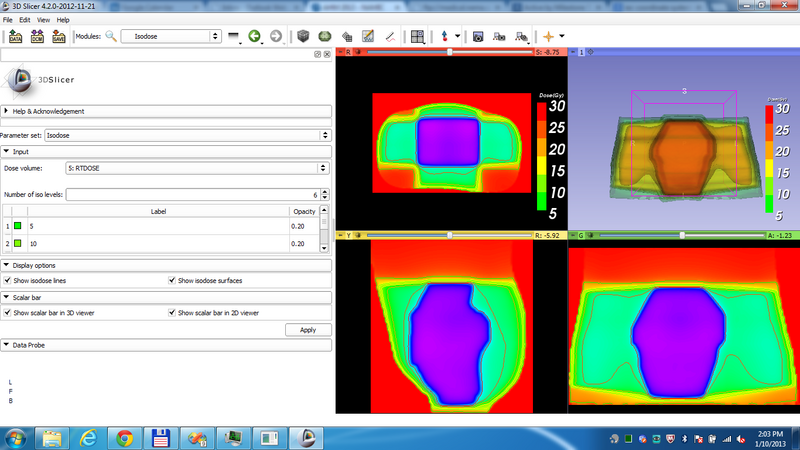800x450 pixels.
Task: Open the crosshair options icon
Action: tap(547, 36)
